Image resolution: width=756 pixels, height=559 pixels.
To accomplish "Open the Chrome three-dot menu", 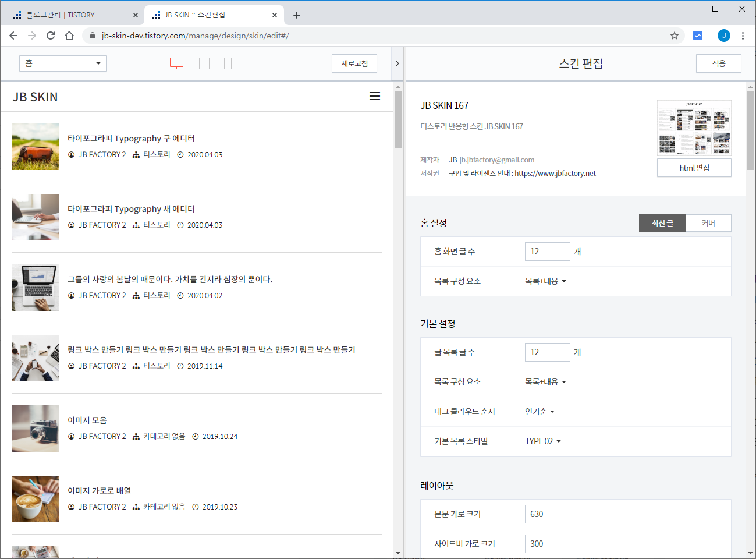I will click(x=743, y=36).
